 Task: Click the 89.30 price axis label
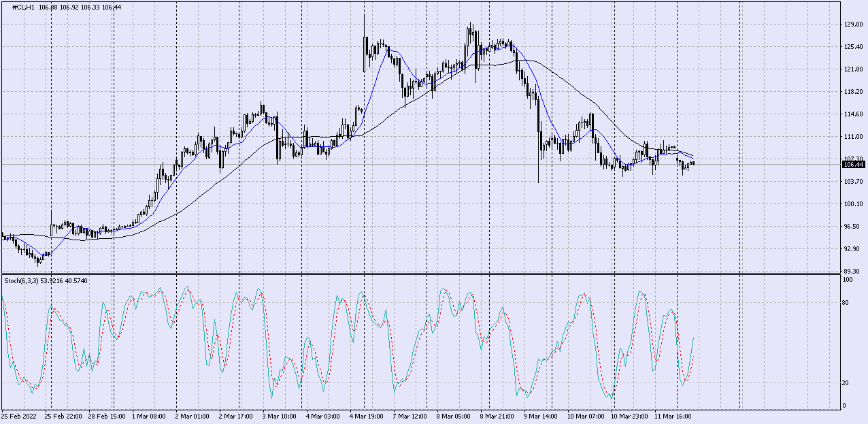coord(852,271)
